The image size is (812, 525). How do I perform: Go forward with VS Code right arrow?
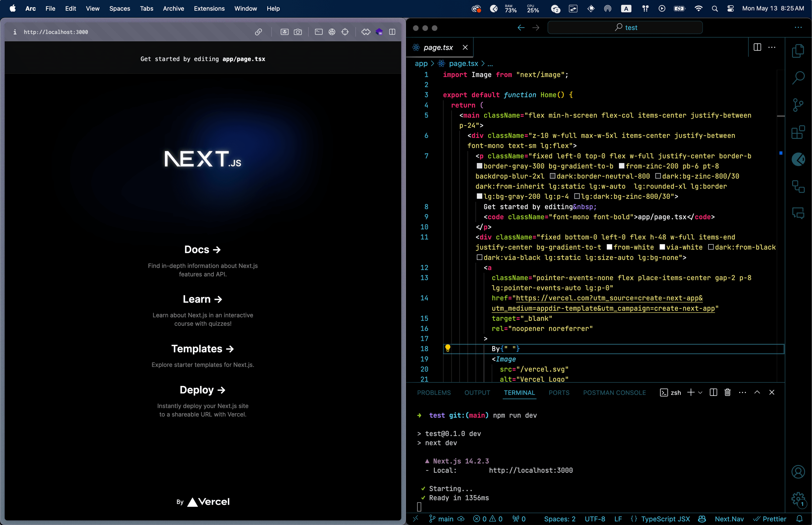coord(536,28)
